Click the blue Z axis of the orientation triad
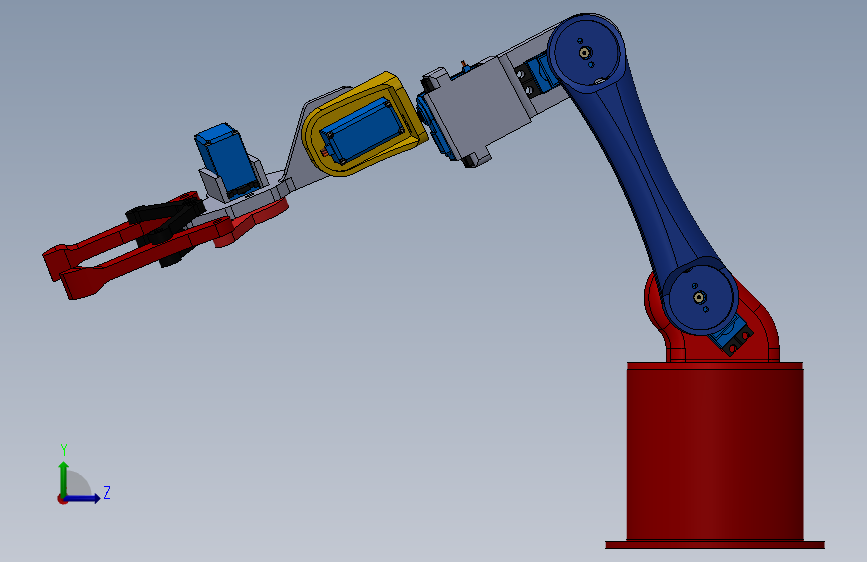This screenshot has width=867, height=562. point(83,498)
